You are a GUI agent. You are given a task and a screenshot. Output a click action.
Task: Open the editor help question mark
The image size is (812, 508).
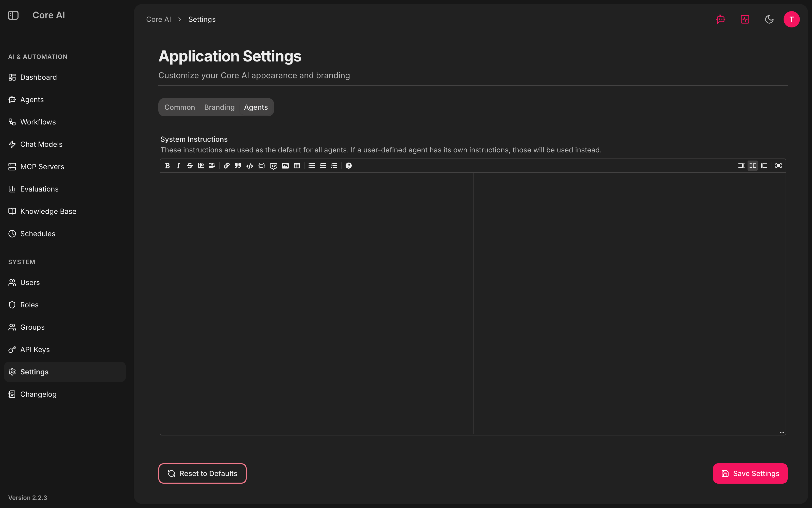coord(349,166)
